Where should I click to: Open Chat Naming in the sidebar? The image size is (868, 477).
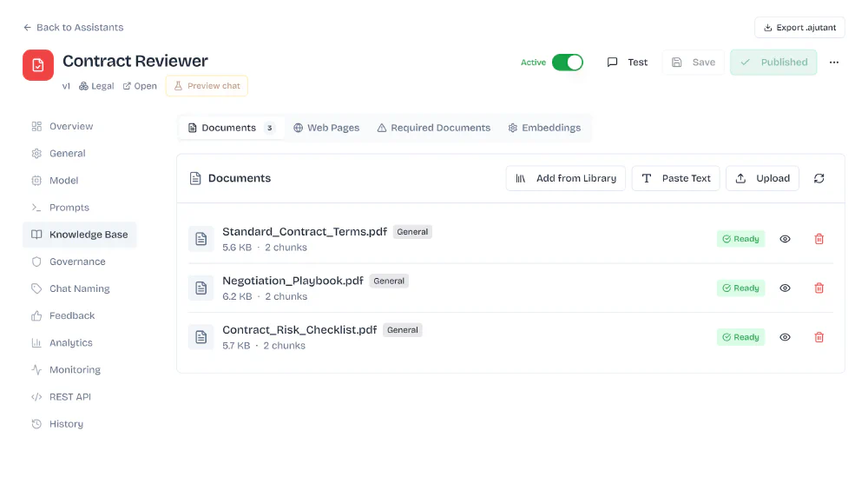point(80,288)
